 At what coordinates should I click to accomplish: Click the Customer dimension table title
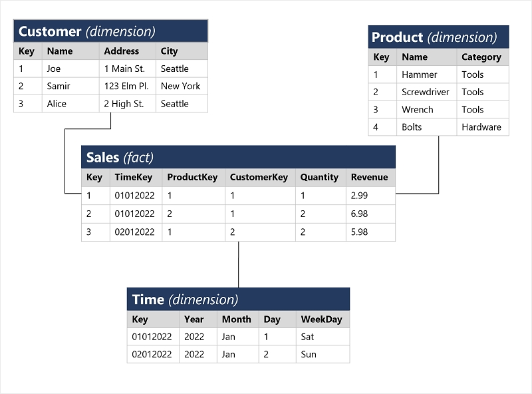click(86, 31)
